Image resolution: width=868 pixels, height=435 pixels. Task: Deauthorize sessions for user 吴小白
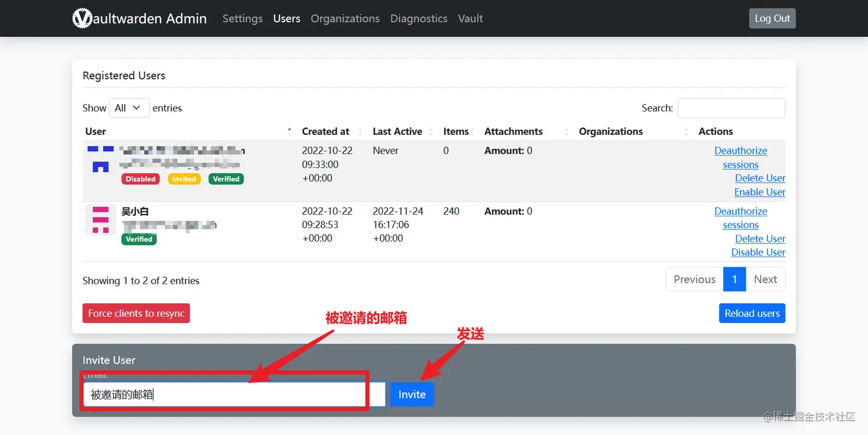(741, 218)
